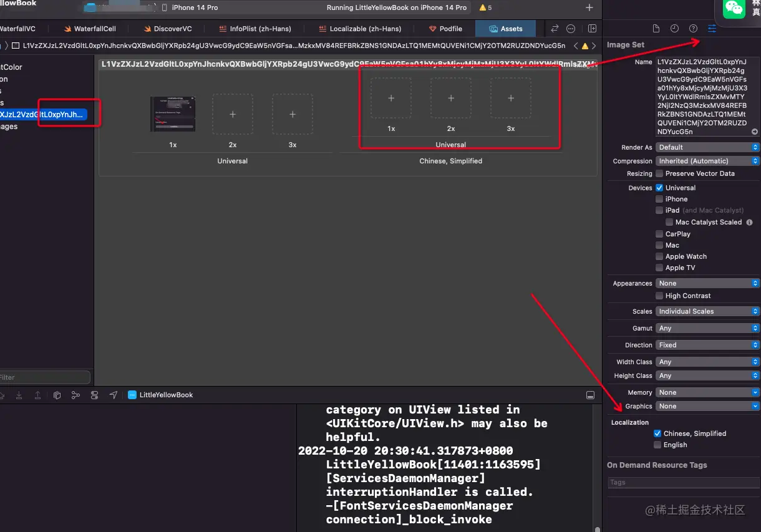761x532 pixels.
Task: Switch to the DiscoverVC tab
Action: coord(167,29)
